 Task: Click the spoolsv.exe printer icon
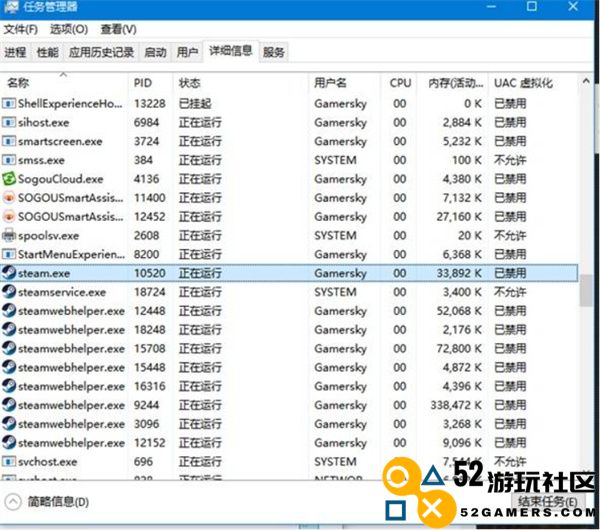(x=9, y=235)
